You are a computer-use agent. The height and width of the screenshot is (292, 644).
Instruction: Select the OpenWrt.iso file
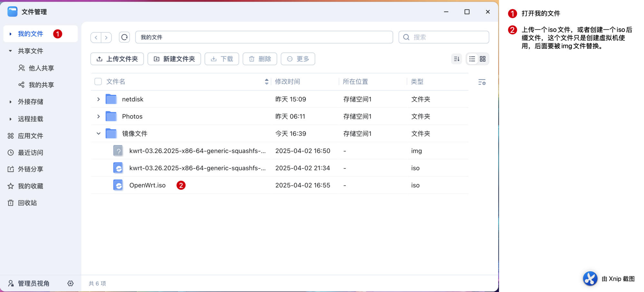click(147, 185)
